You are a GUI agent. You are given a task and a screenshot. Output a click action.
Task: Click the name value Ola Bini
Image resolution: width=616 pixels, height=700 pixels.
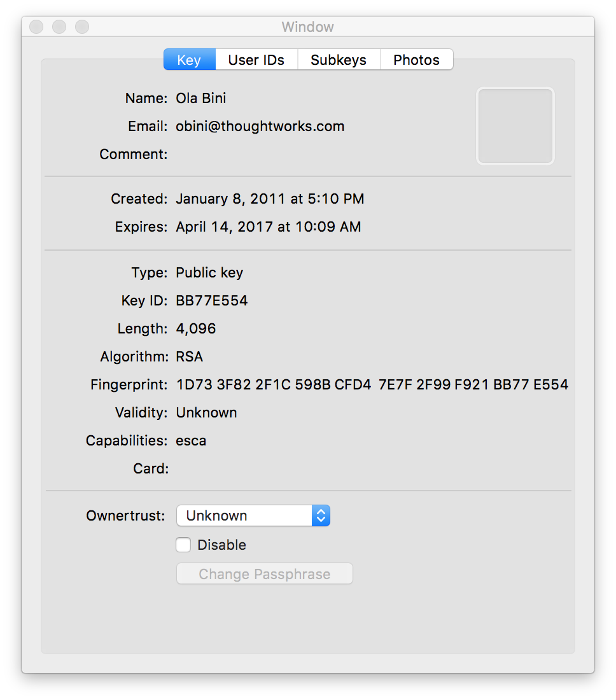click(x=201, y=98)
